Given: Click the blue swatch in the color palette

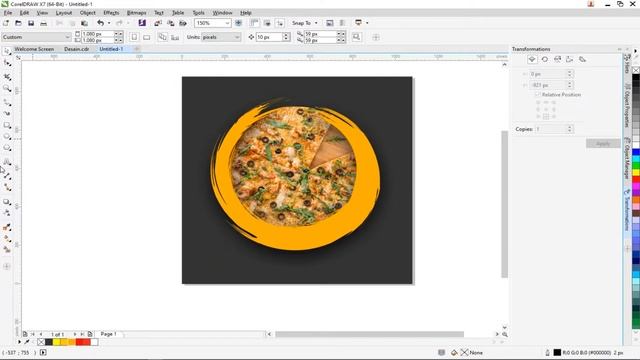Looking at the screenshot, I should point(636,152).
